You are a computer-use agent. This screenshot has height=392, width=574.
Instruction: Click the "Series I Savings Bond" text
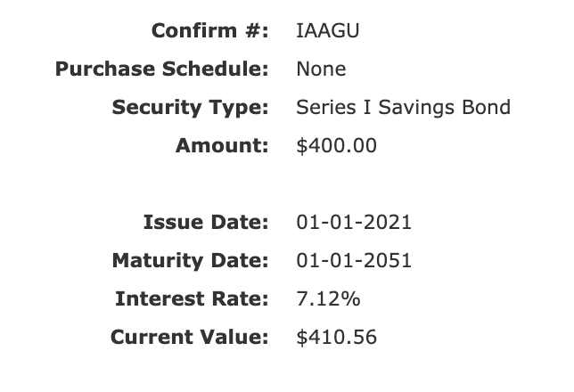point(403,108)
